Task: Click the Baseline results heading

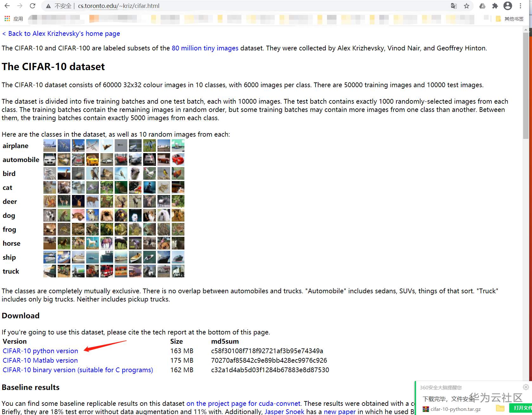Action: click(31, 387)
